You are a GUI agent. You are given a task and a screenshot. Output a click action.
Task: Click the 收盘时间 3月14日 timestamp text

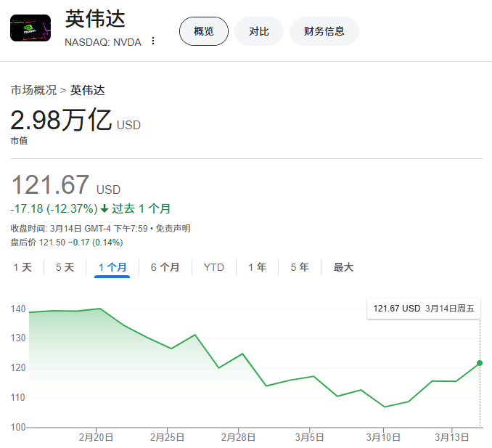pyautogui.click(x=79, y=228)
